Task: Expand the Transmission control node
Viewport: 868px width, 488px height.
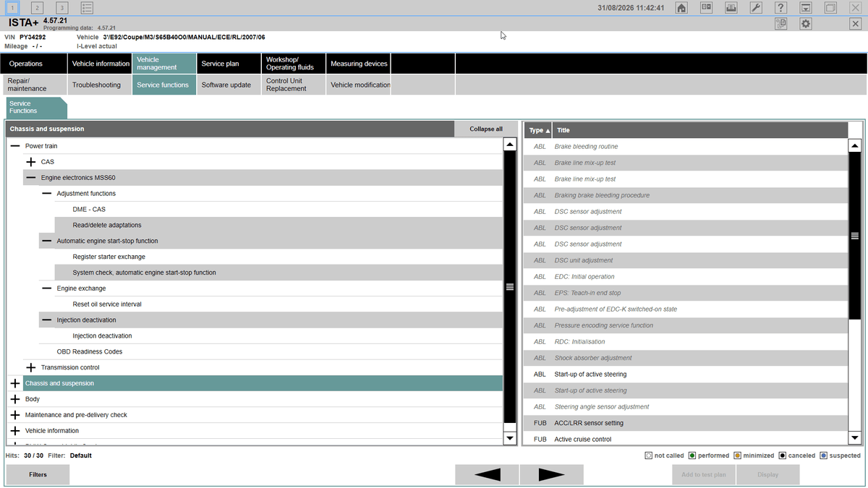Action: point(31,367)
